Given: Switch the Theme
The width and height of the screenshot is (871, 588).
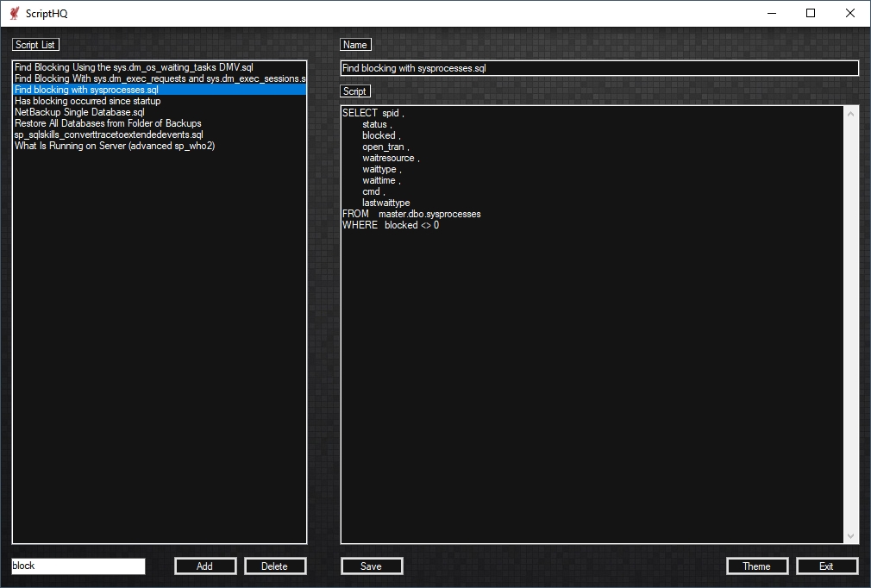Looking at the screenshot, I should (756, 566).
